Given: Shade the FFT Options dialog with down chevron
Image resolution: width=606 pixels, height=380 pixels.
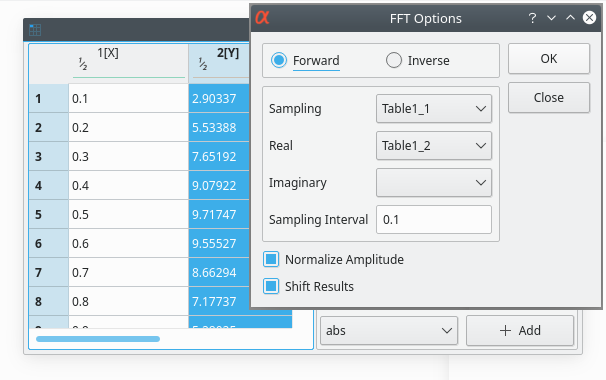Looking at the screenshot, I should click(x=552, y=18).
